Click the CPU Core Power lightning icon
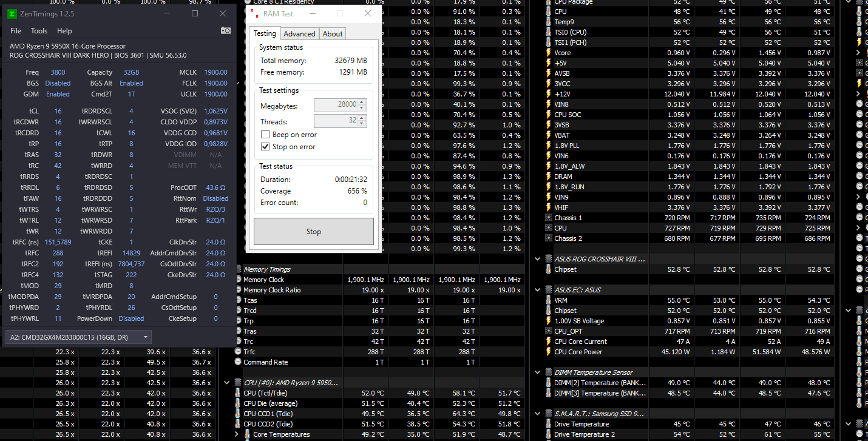This screenshot has width=868, height=441. pyautogui.click(x=549, y=352)
